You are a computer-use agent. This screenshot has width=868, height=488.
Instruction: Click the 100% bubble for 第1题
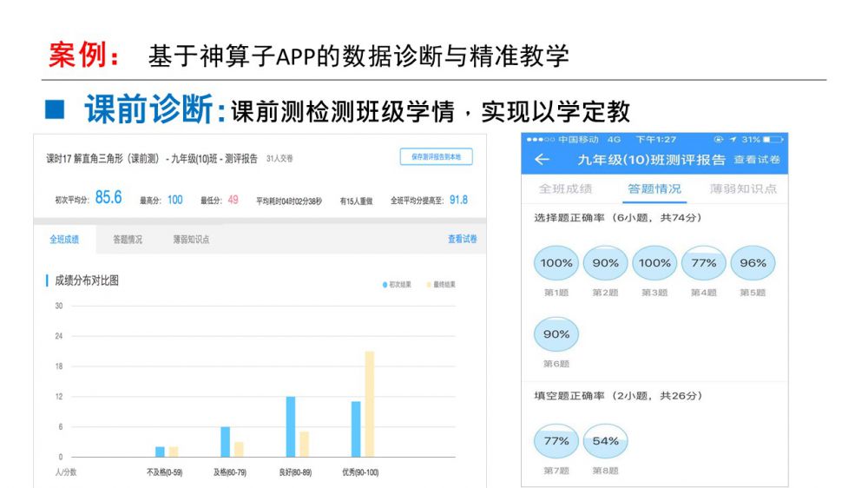tap(556, 263)
